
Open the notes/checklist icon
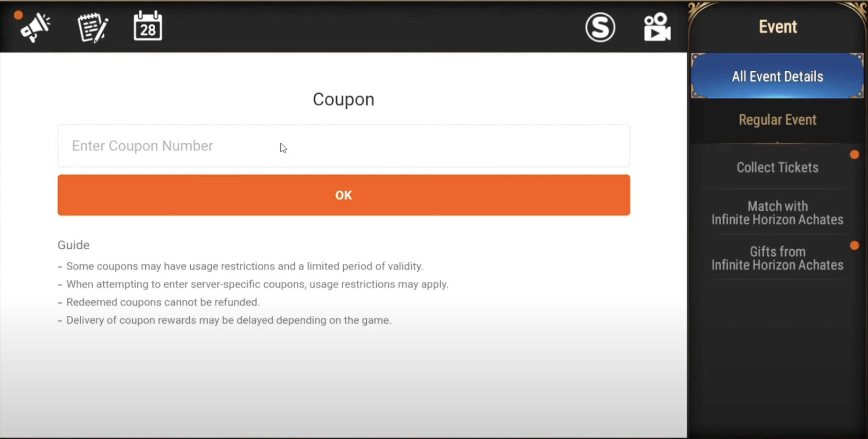point(92,27)
